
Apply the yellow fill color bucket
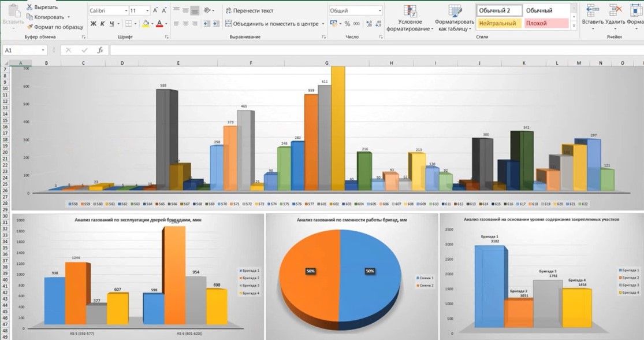click(x=146, y=24)
